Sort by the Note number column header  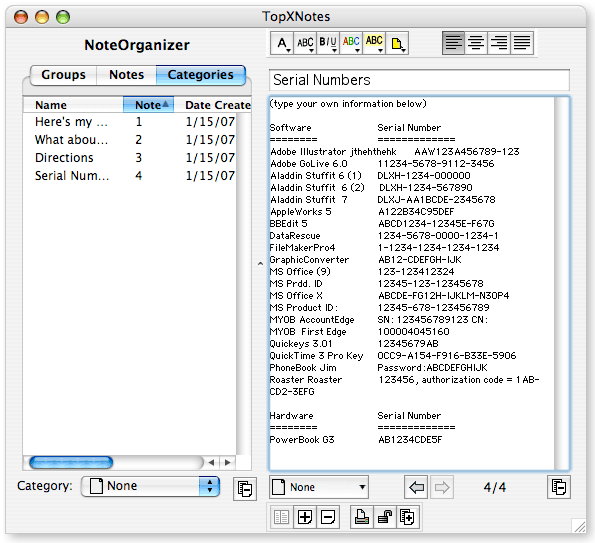point(148,105)
